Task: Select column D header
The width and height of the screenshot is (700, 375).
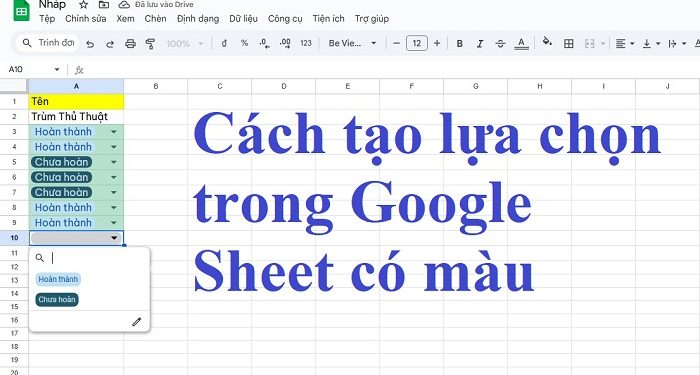Action: [x=283, y=86]
